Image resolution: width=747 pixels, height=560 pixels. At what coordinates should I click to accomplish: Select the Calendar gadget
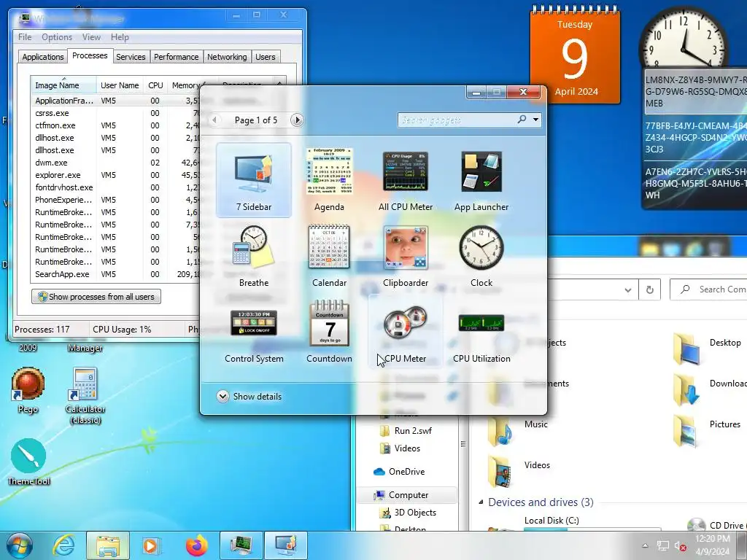[329, 256]
